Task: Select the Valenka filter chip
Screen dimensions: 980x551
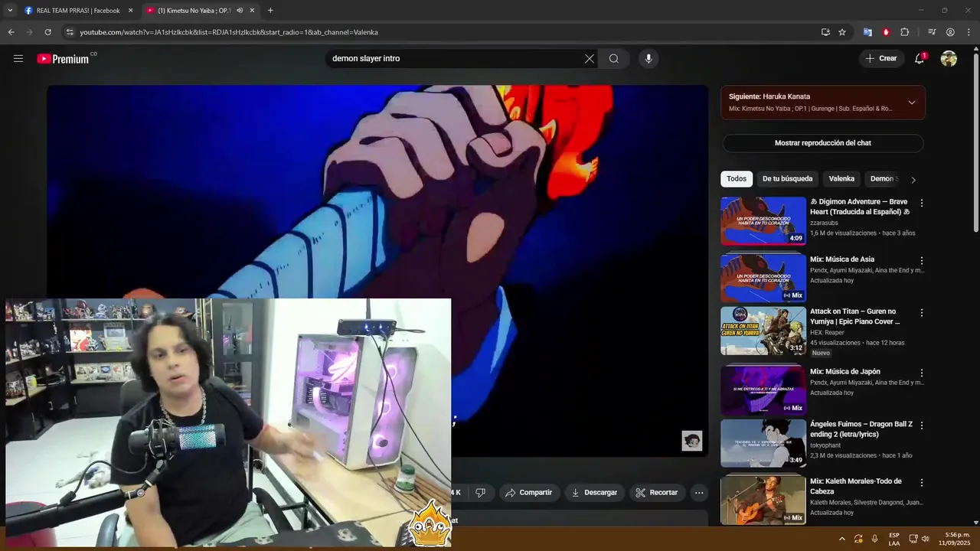Action: pos(841,179)
